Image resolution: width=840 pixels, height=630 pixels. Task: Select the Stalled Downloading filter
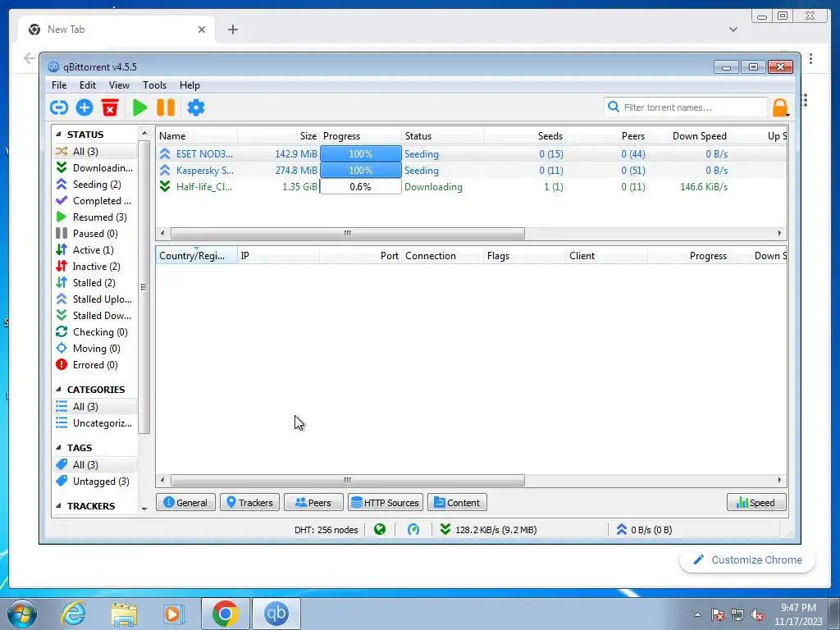[95, 316]
